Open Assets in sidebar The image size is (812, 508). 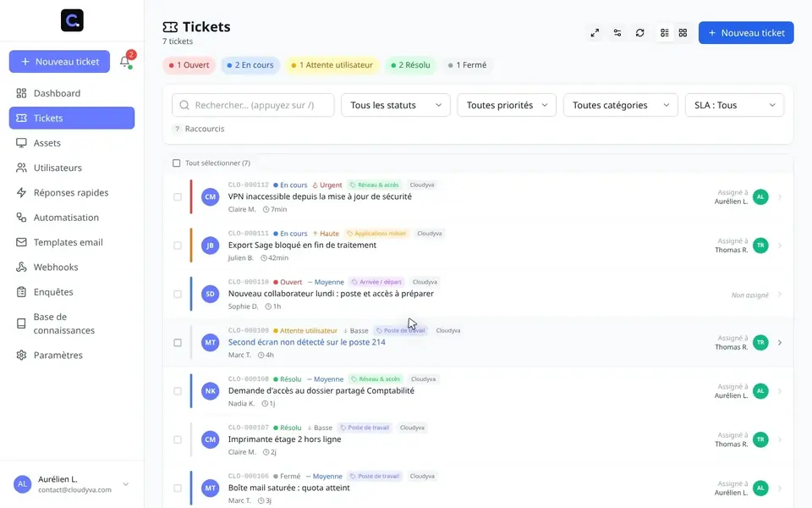[x=72, y=143]
